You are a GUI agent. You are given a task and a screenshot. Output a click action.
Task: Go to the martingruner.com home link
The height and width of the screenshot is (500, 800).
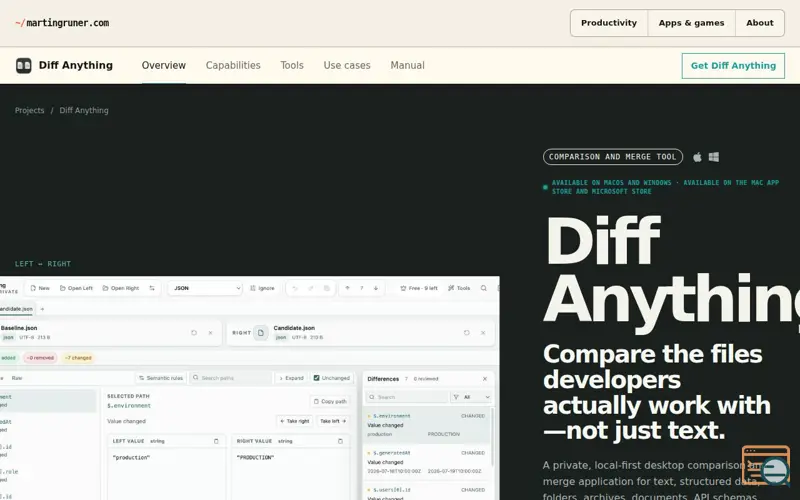pos(62,23)
